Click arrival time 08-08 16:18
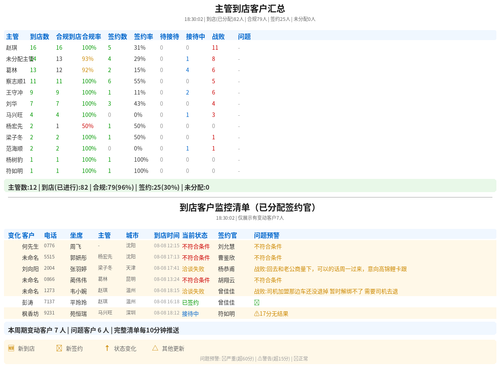 [x=167, y=301]
